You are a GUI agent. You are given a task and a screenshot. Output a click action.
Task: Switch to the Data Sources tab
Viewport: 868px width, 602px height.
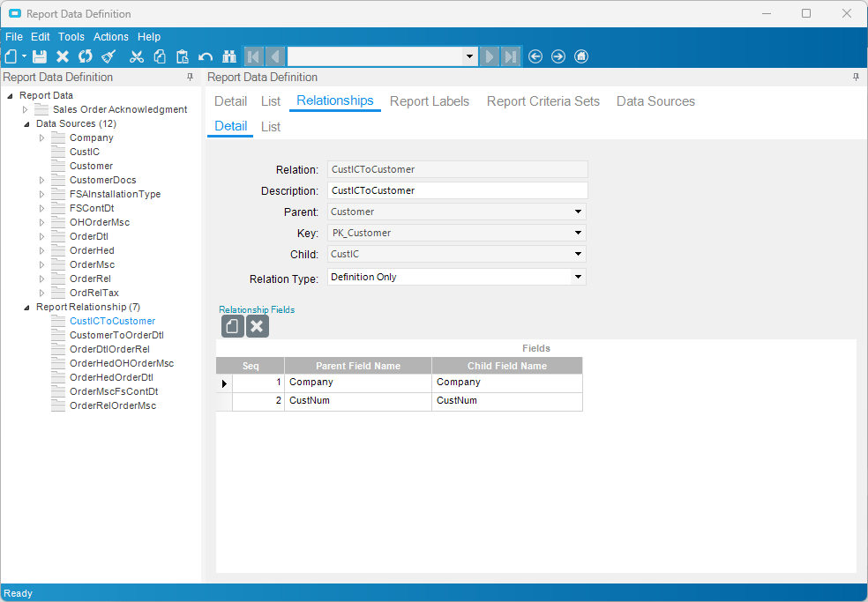click(x=655, y=101)
